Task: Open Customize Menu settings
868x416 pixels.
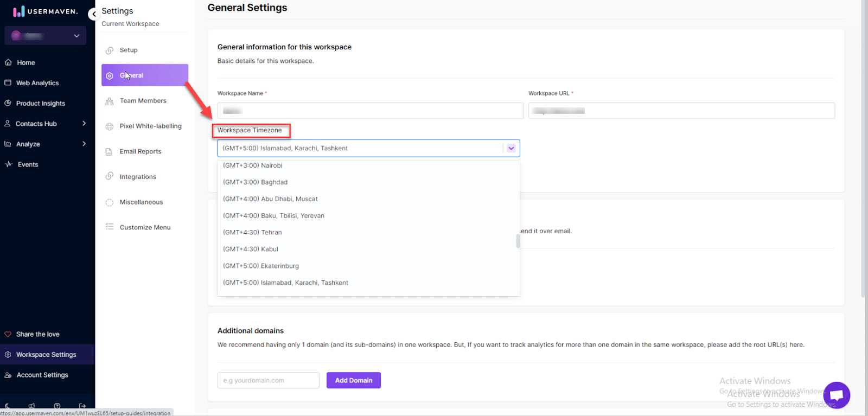Action: click(x=145, y=227)
